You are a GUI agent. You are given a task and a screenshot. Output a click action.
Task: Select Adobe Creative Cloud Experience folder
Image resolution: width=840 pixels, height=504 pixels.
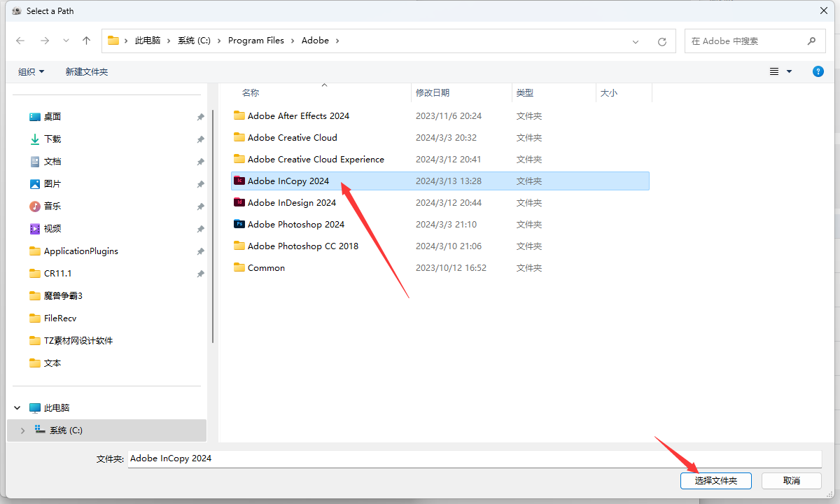pyautogui.click(x=316, y=159)
